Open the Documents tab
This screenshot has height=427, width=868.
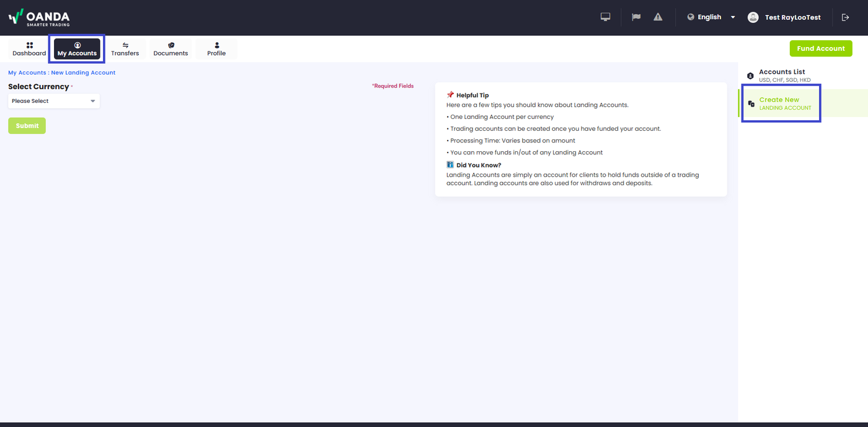click(170, 49)
